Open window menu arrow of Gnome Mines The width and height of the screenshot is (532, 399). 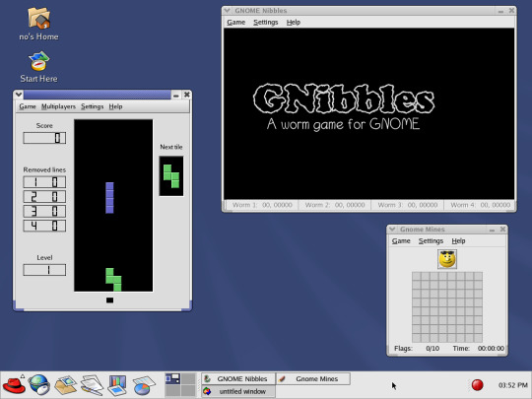point(392,229)
